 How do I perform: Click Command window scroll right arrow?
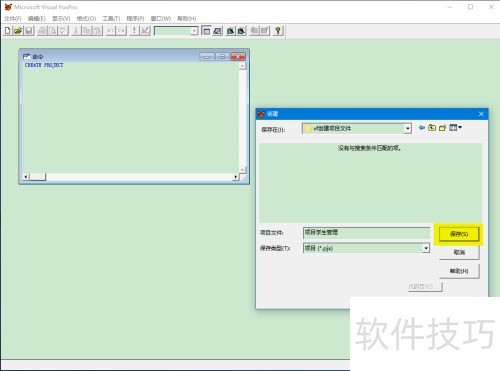[x=235, y=177]
